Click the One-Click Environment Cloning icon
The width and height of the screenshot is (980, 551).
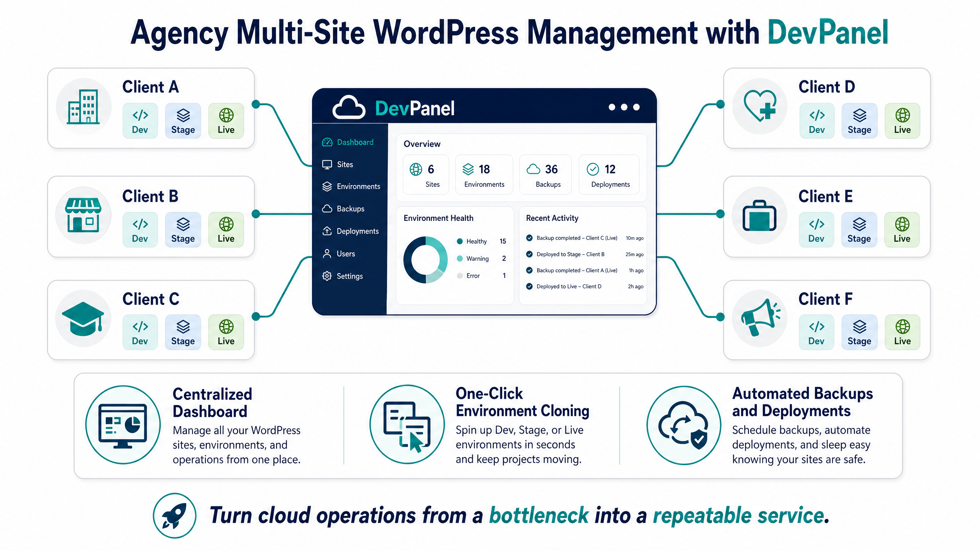click(x=407, y=424)
